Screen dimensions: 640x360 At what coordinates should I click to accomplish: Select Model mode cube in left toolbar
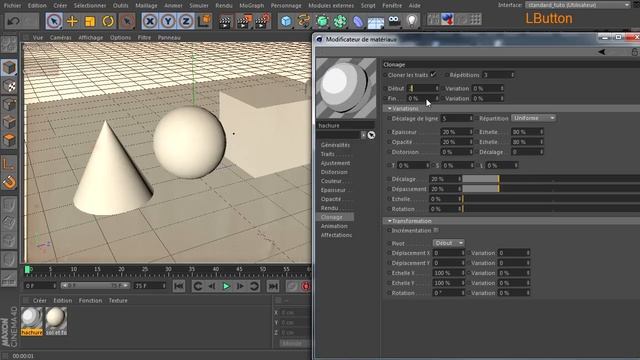[9, 68]
